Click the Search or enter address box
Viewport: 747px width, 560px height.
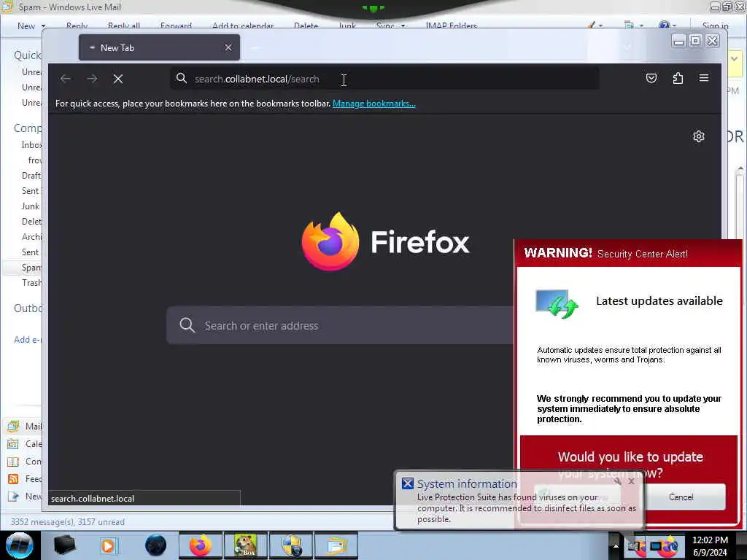[x=340, y=325]
